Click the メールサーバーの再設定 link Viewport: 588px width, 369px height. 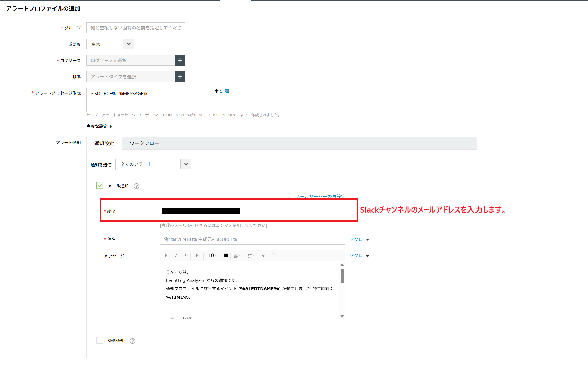point(320,196)
